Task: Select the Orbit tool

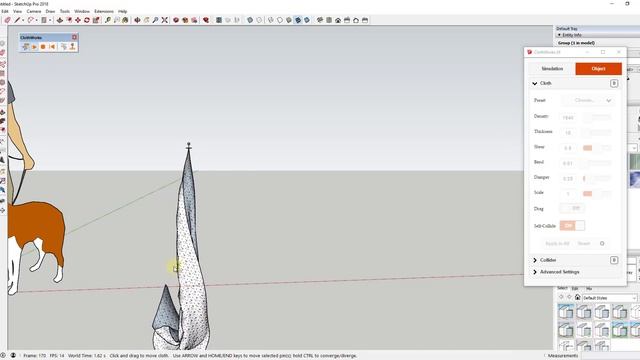Action: (137, 20)
